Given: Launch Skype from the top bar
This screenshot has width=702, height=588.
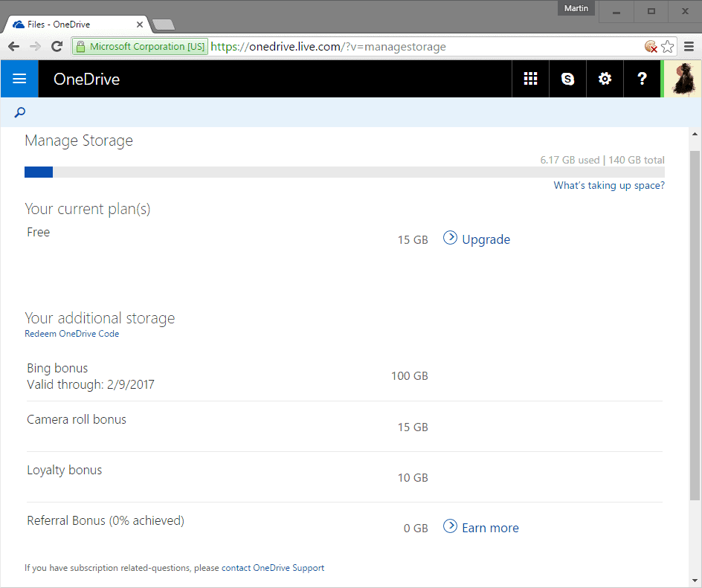Looking at the screenshot, I should click(567, 78).
